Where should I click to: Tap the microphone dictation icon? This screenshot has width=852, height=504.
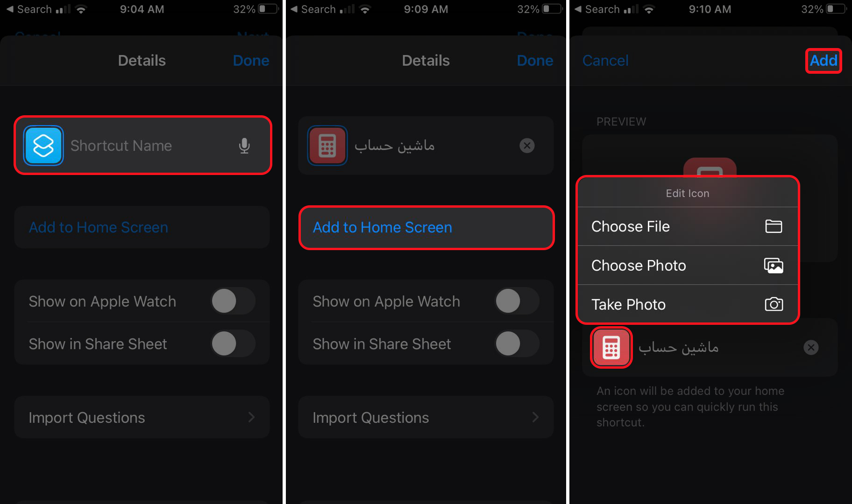pos(244,146)
